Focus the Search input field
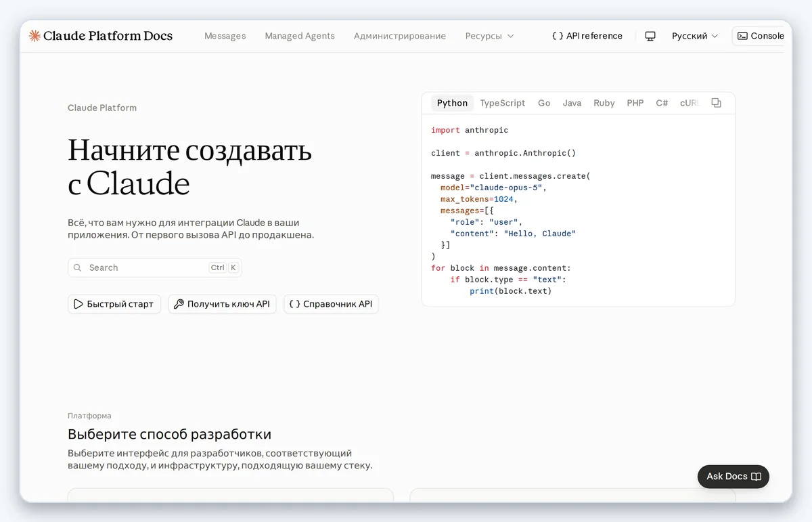The width and height of the screenshot is (812, 522). pyautogui.click(x=155, y=267)
